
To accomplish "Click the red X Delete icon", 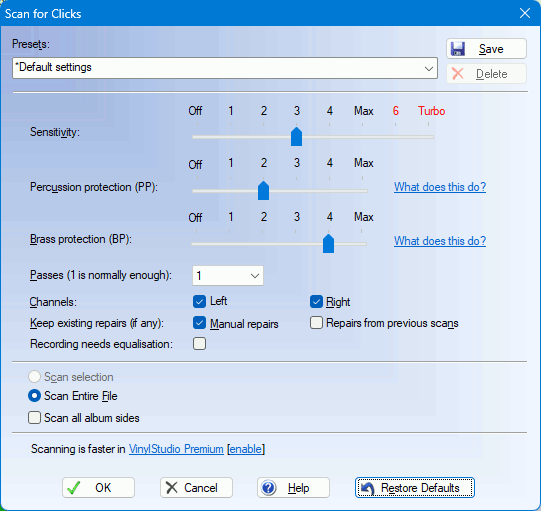I will coord(458,73).
